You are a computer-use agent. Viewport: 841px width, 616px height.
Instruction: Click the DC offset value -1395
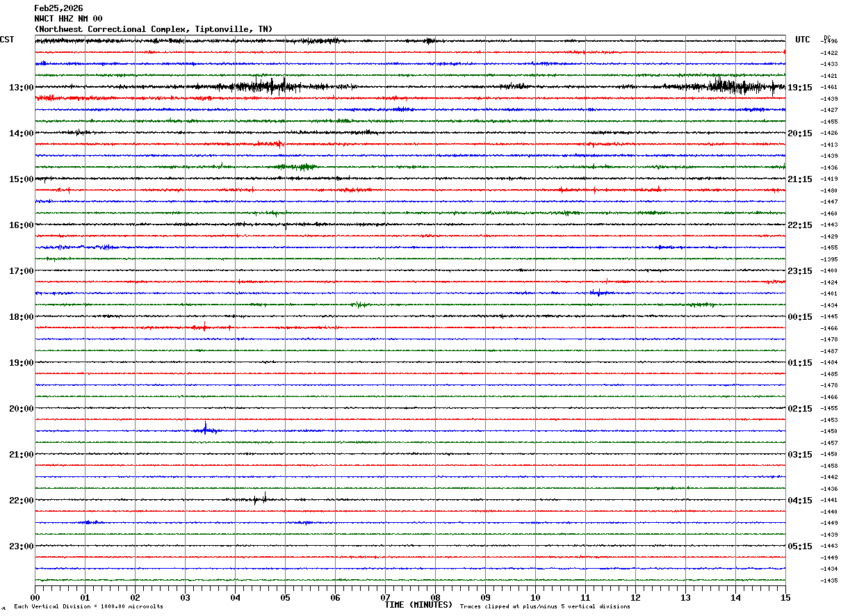coord(828,259)
